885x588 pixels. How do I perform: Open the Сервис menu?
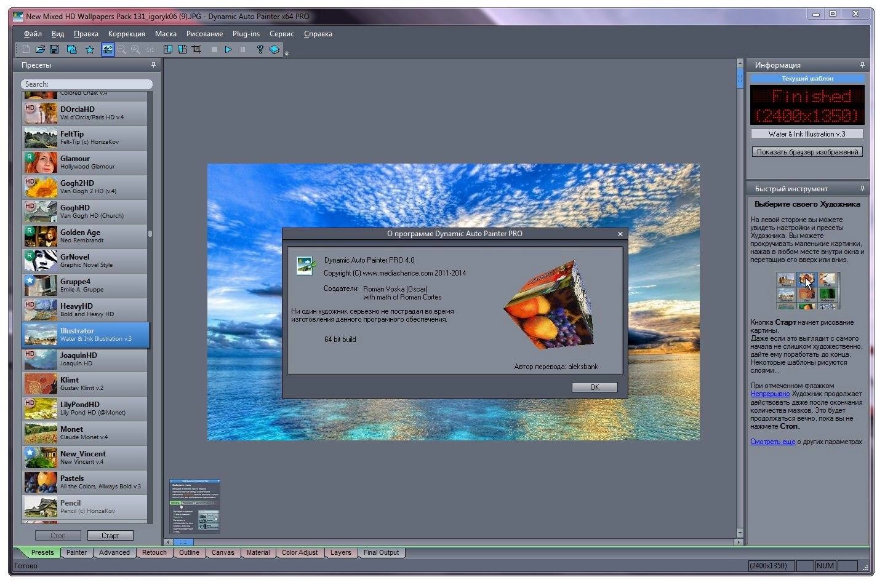click(x=282, y=34)
